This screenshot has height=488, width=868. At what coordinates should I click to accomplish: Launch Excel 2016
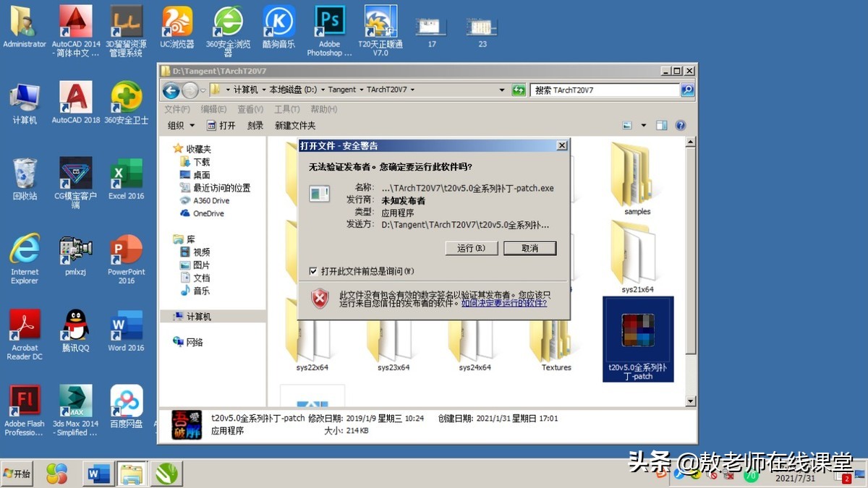[125, 174]
